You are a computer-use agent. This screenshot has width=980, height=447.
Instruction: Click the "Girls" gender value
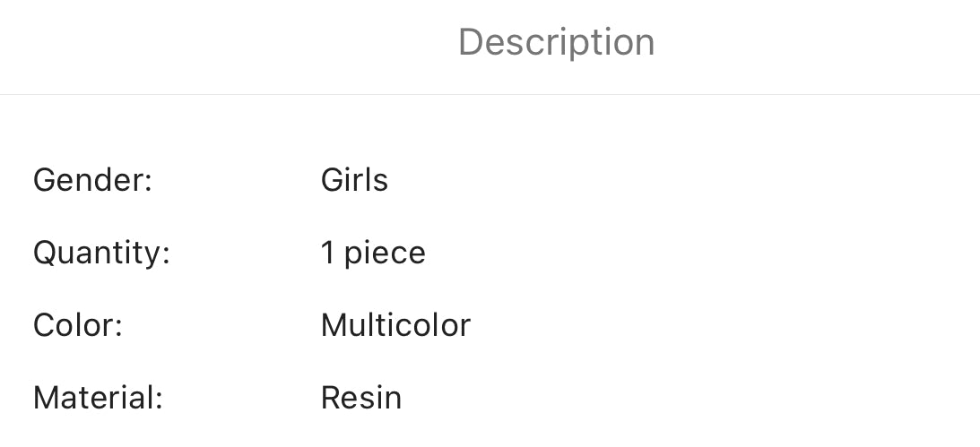(354, 180)
